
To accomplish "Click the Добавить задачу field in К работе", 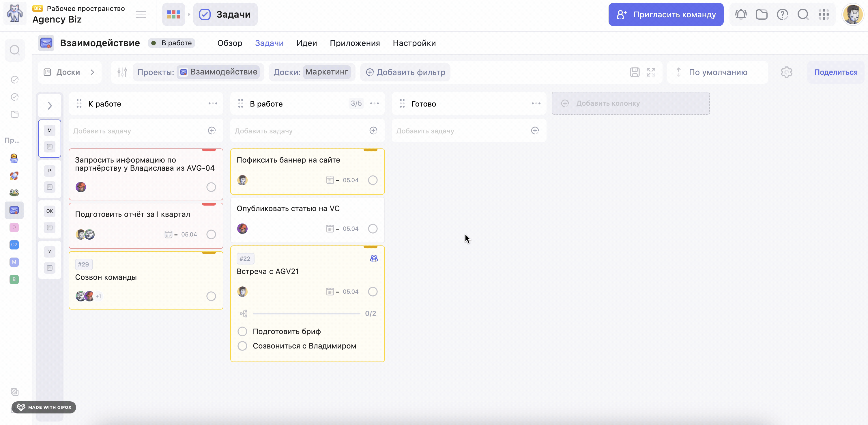I will click(146, 131).
